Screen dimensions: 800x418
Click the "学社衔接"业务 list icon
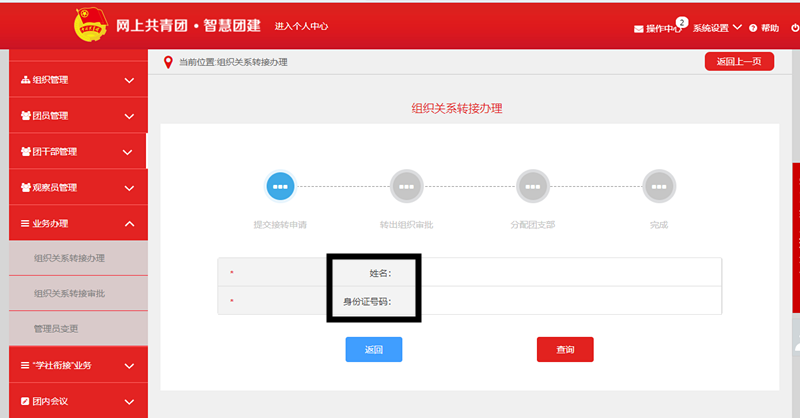point(25,365)
